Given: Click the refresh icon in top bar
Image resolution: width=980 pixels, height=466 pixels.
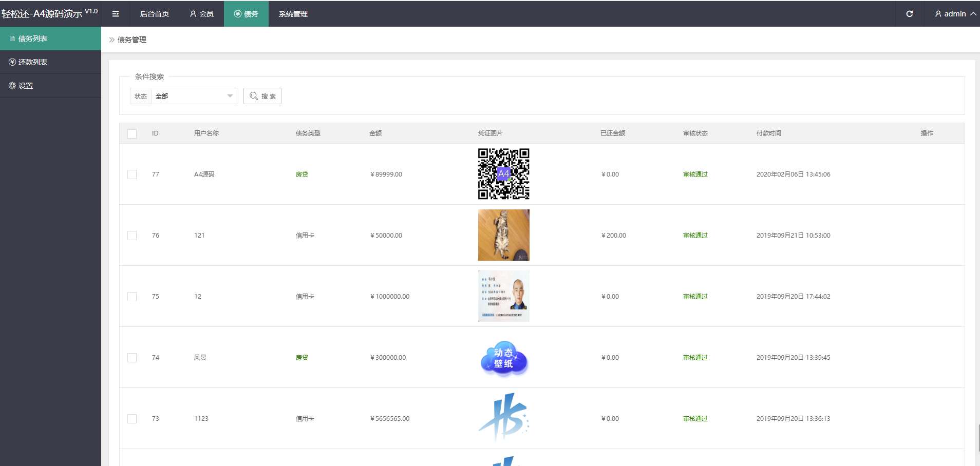Looking at the screenshot, I should pyautogui.click(x=909, y=14).
